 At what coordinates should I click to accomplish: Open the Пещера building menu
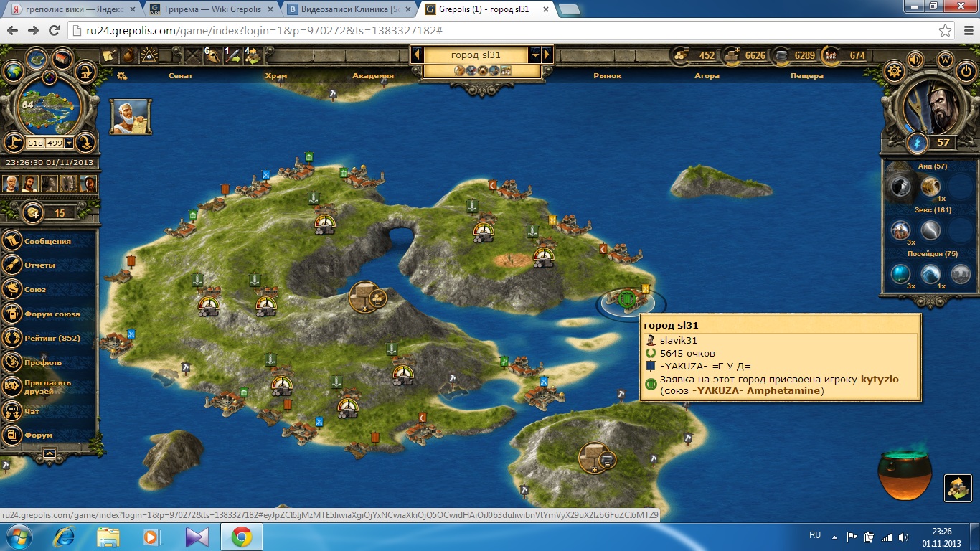click(x=806, y=75)
